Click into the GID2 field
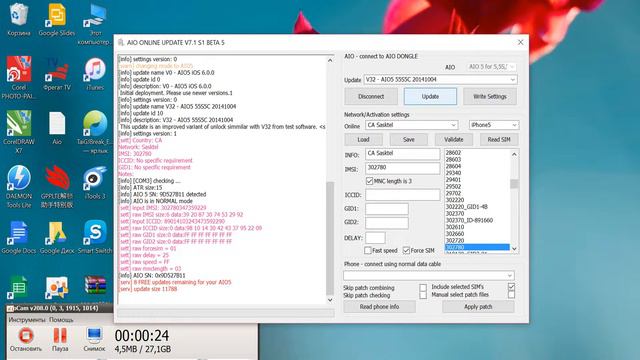 (x=387, y=223)
